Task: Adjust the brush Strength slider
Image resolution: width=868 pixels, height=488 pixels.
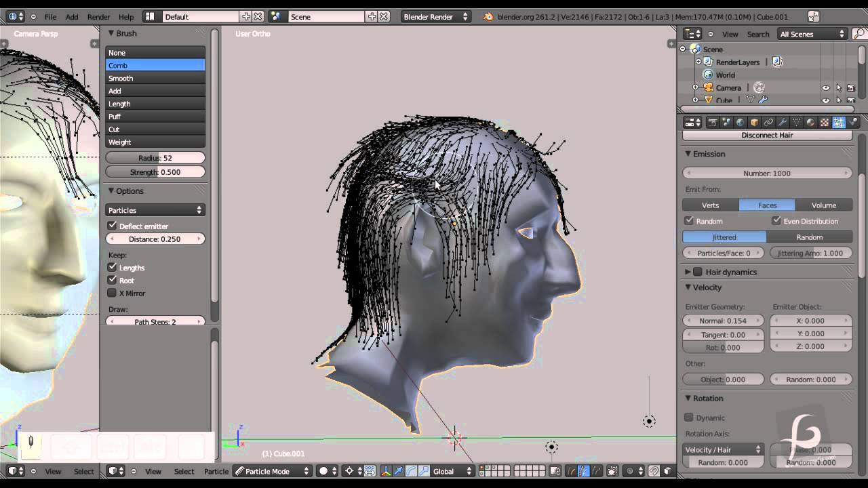Action: pos(155,172)
